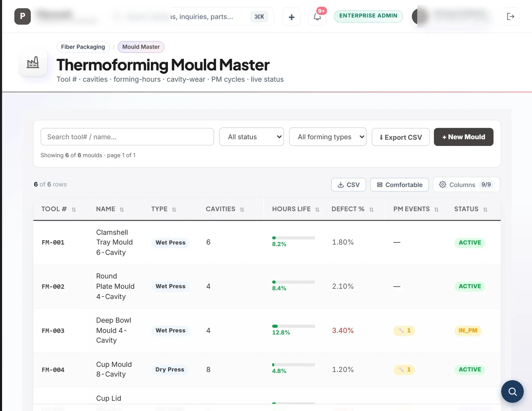This screenshot has height=411, width=532.
Task: Click ACTIVE status badge for FM-002
Action: click(x=470, y=286)
